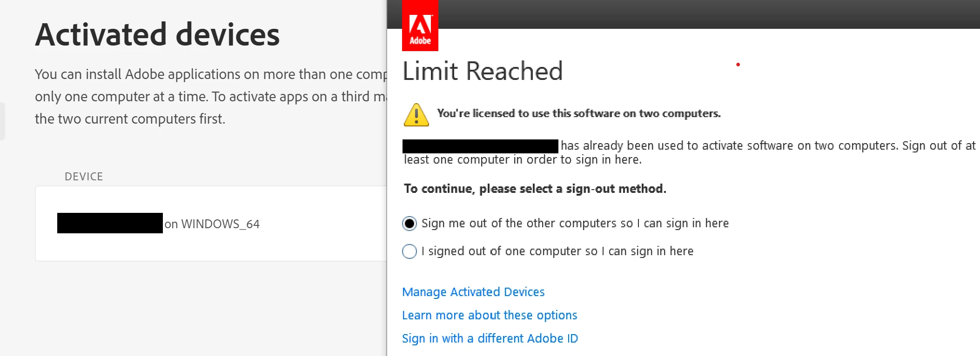Click the 'on WINDOWS_64' device entry text
The width and height of the screenshot is (980, 356).
(212, 224)
